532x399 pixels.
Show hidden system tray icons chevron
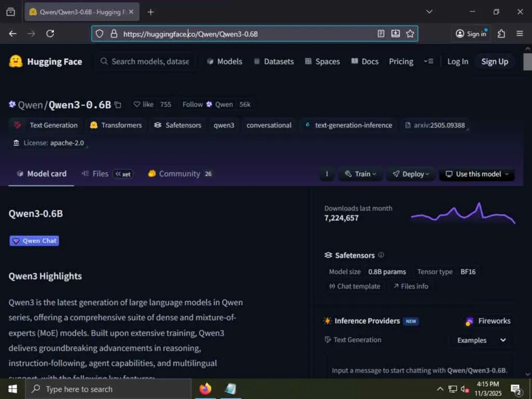440,389
